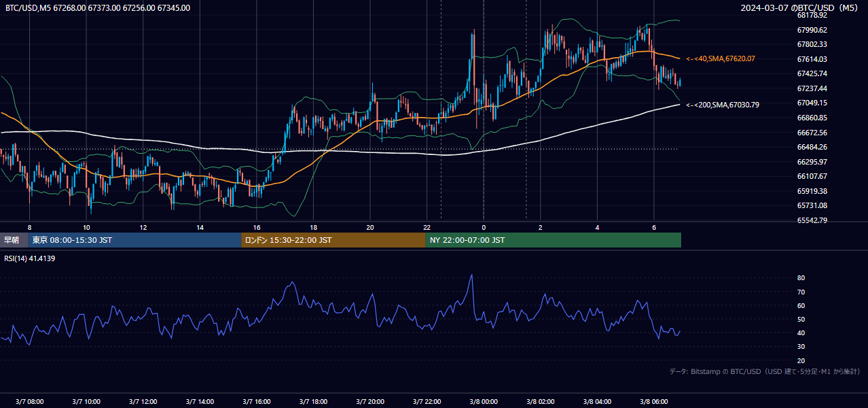868x408 pixels.
Task: Click the 3/8 02:00 date label
Action: tap(540, 401)
